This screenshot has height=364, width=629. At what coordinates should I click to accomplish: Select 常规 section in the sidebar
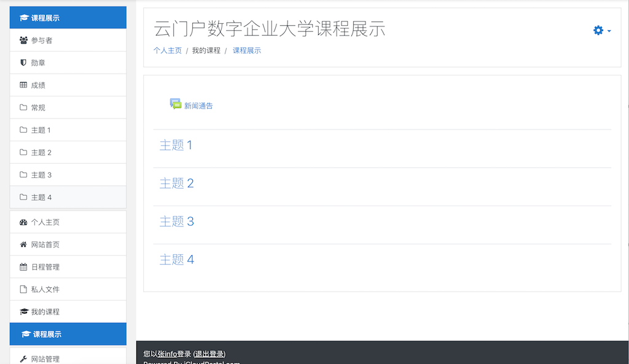[38, 108]
